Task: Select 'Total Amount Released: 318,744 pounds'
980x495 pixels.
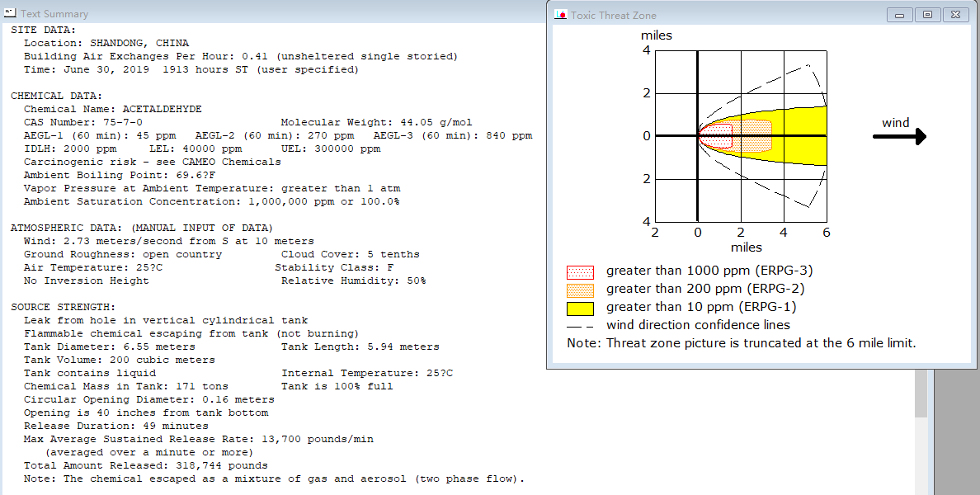Action: (146, 465)
